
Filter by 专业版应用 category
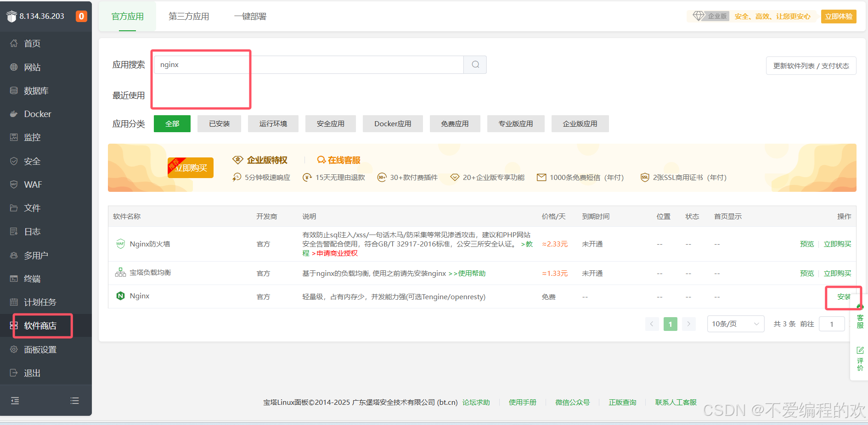pyautogui.click(x=516, y=124)
